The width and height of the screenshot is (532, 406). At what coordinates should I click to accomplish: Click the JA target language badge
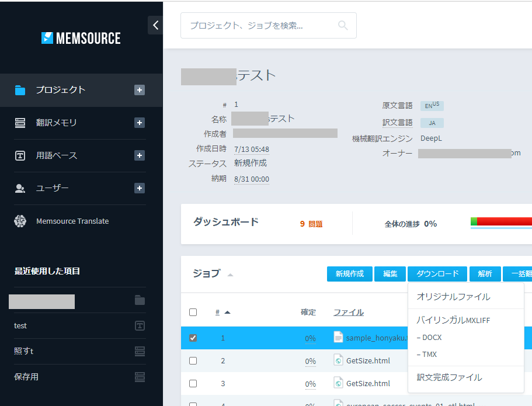432,123
